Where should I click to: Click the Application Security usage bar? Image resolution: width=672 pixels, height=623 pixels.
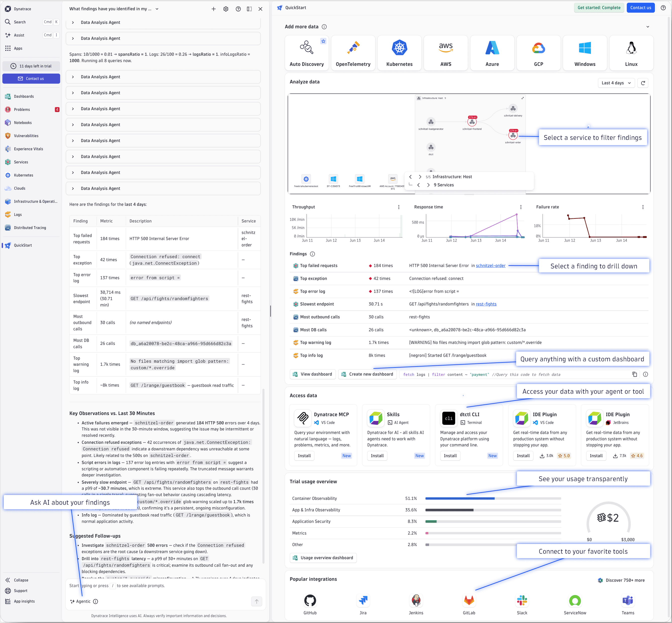(x=493, y=522)
